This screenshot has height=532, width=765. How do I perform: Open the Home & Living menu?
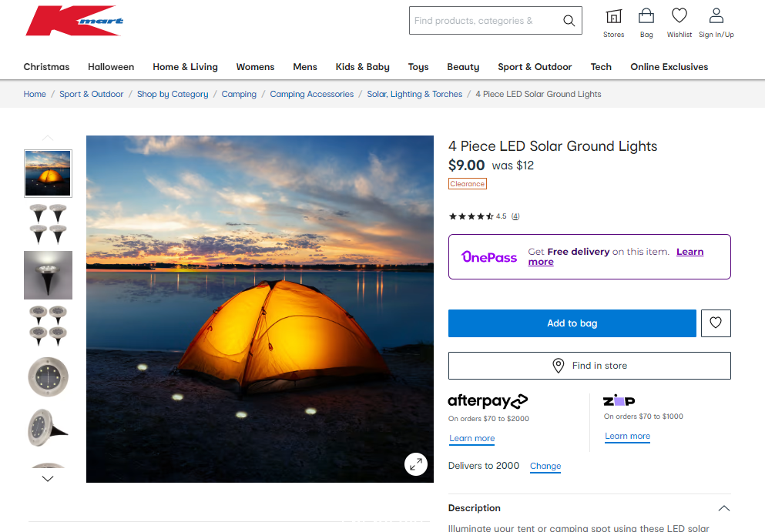pos(186,67)
